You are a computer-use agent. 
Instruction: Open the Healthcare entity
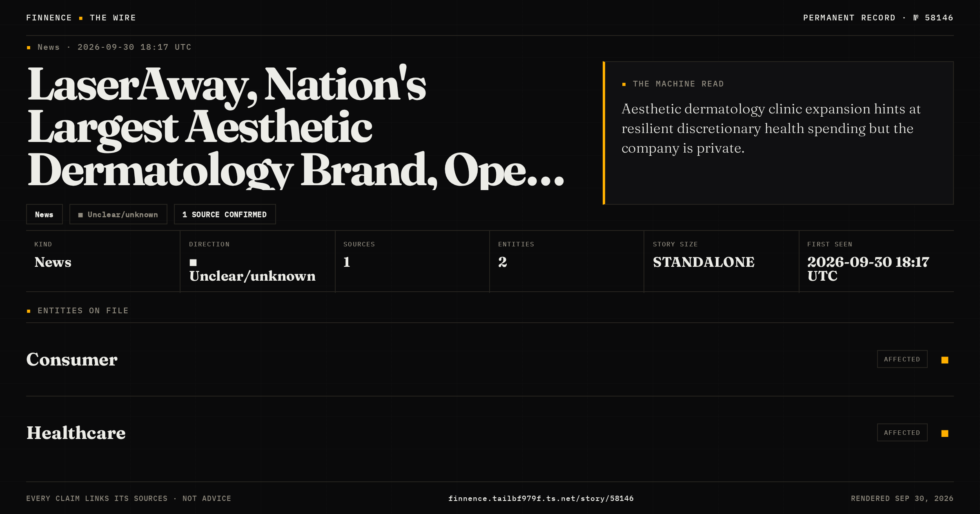pyautogui.click(x=76, y=433)
